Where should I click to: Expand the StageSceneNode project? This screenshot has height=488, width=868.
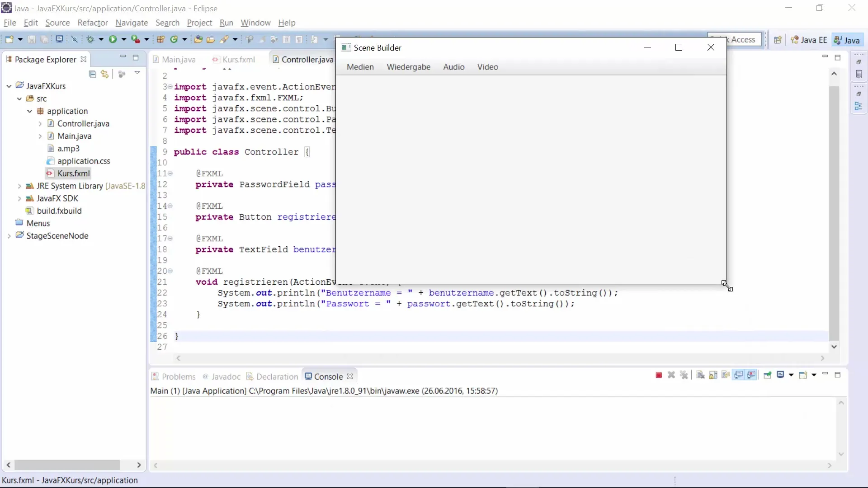pos(9,236)
